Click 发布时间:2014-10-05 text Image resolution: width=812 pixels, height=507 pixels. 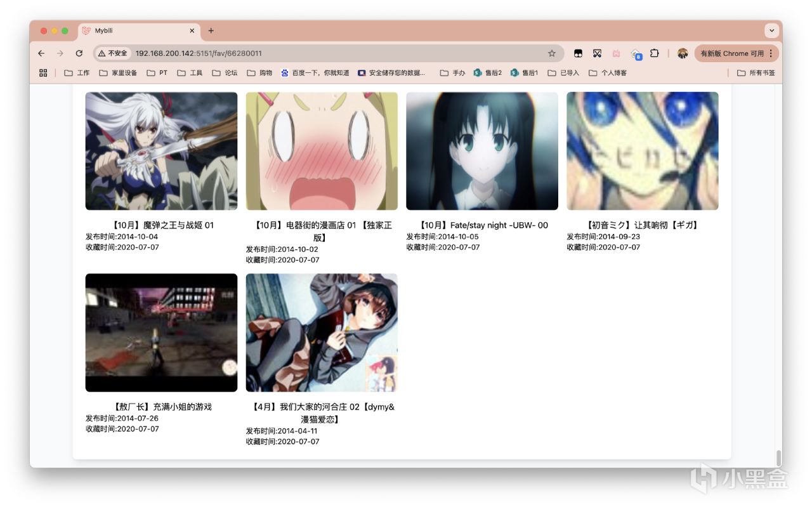click(x=443, y=237)
